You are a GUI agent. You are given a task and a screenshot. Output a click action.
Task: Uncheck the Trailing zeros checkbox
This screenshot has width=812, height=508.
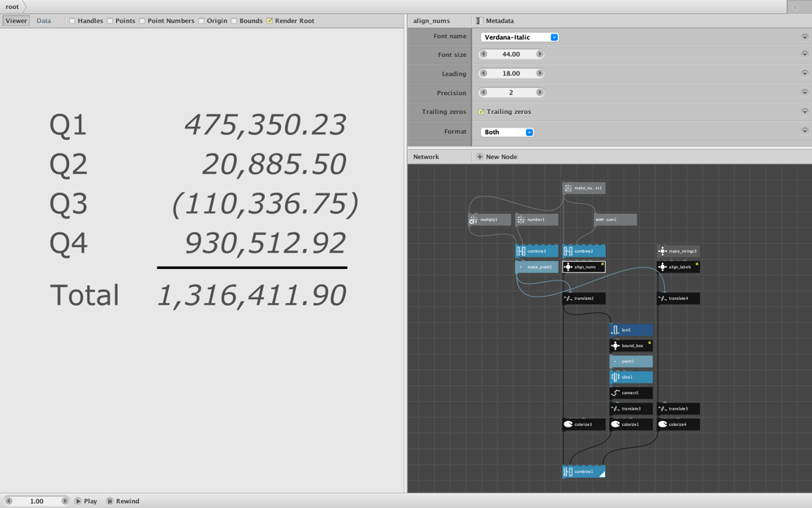tap(481, 111)
